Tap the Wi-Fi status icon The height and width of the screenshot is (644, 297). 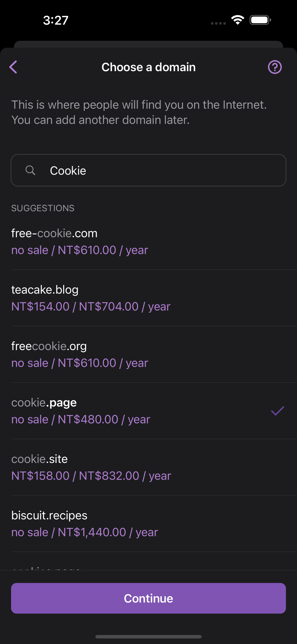coord(238,20)
